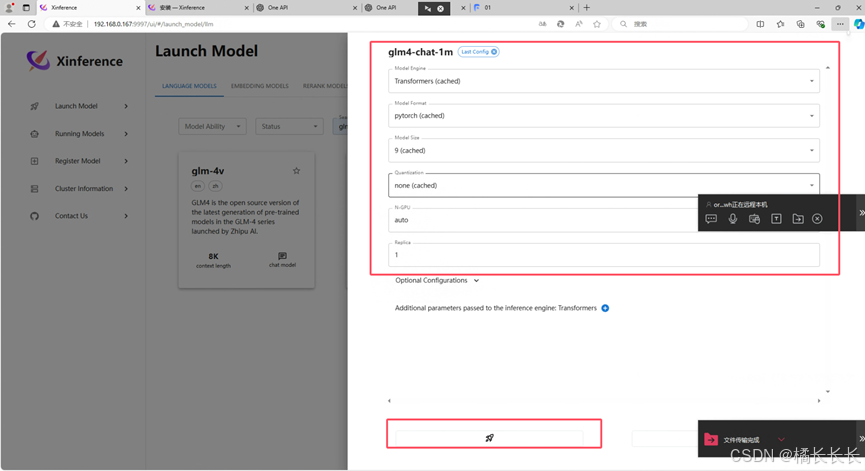The width and height of the screenshot is (865, 471).
Task: Switch to the first One API browser tab
Action: (307, 8)
